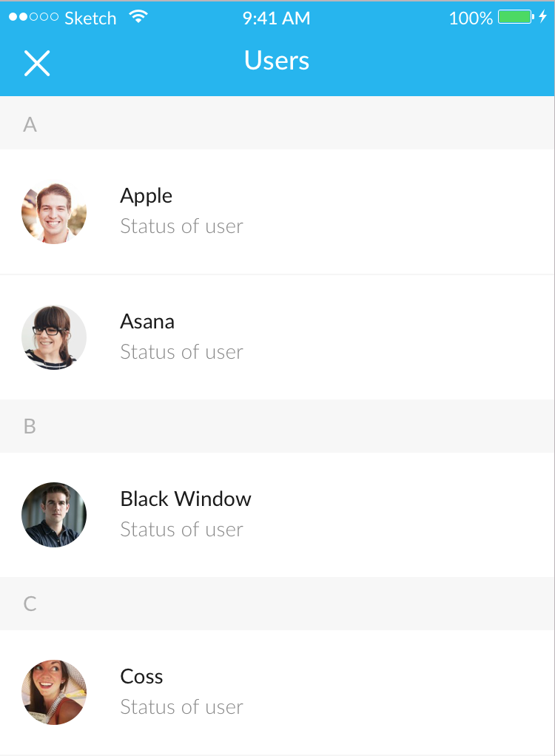This screenshot has height=756, width=555.
Task: Open the Asana user name
Action: click(147, 322)
